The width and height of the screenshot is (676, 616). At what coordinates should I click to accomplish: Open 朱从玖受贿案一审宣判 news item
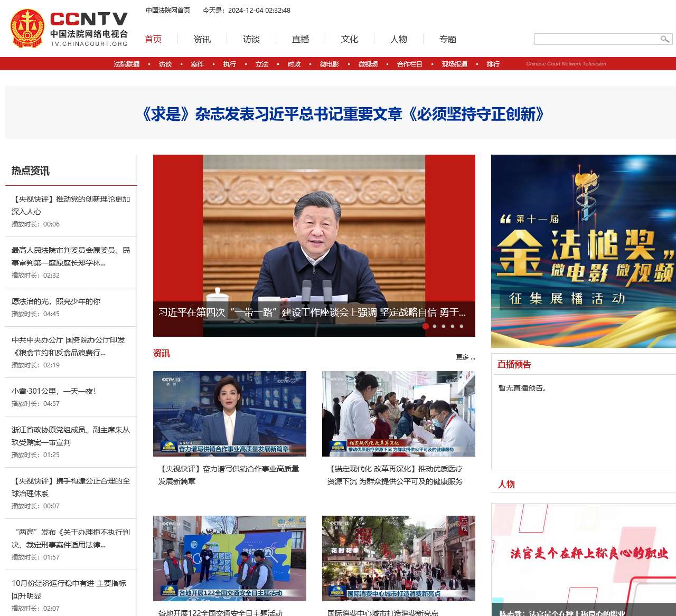coord(71,436)
